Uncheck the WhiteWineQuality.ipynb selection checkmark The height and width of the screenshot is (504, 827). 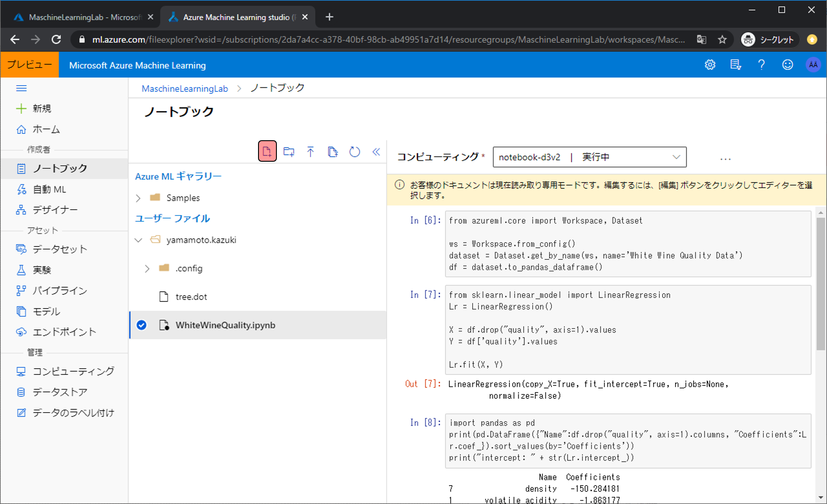coord(142,325)
